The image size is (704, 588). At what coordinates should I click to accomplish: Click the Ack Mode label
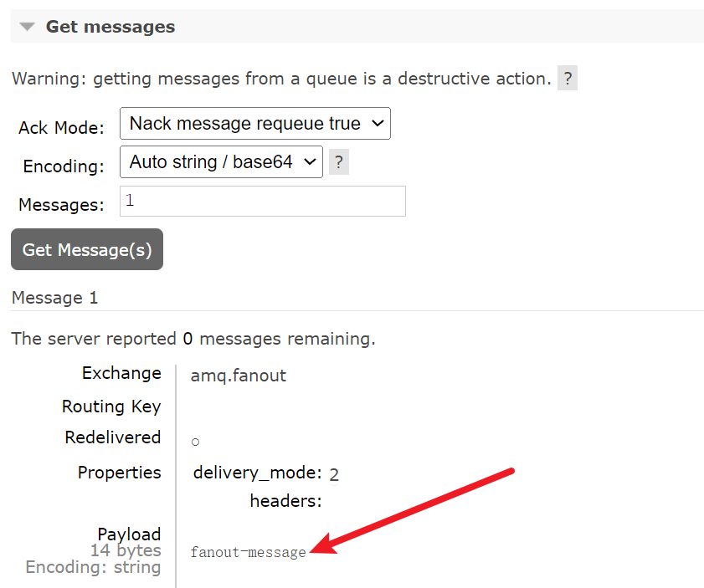61,128
